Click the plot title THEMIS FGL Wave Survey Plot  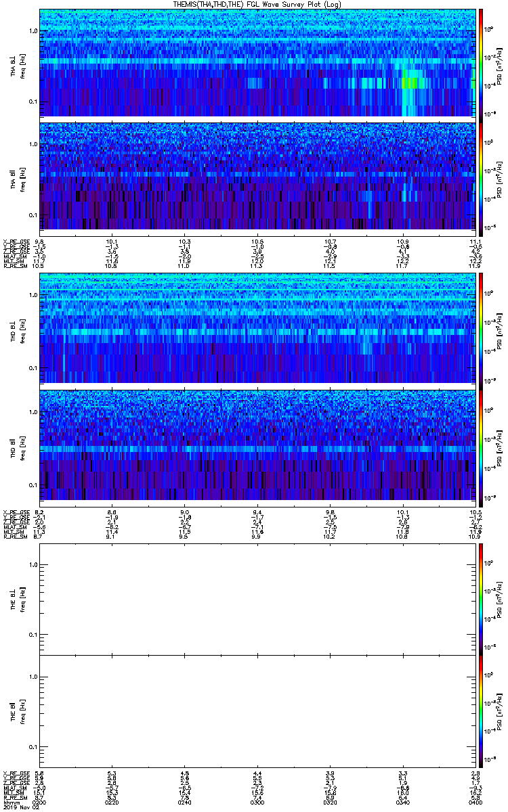pyautogui.click(x=258, y=5)
